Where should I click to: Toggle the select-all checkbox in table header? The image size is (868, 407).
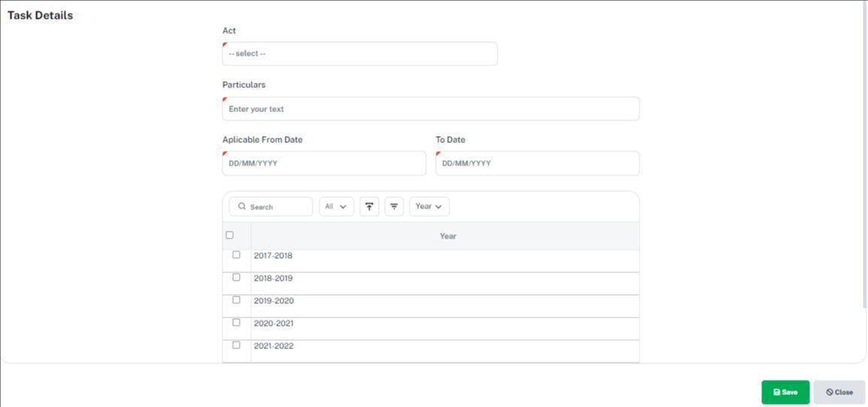(230, 235)
